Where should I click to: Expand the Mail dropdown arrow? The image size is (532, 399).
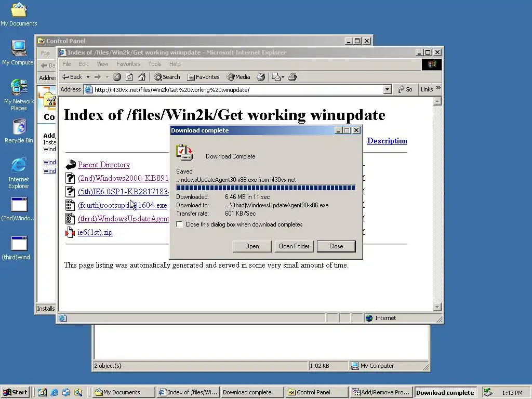point(283,77)
